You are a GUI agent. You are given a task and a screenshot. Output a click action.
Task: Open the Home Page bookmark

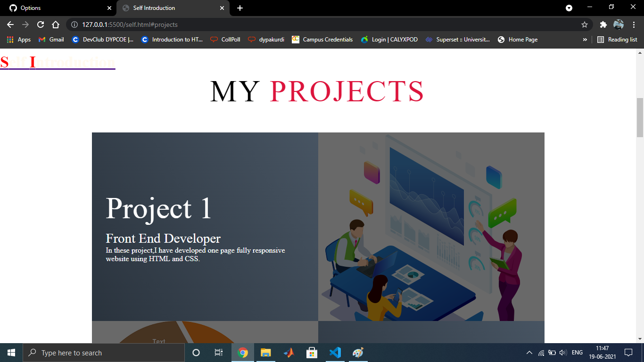tap(518, 40)
